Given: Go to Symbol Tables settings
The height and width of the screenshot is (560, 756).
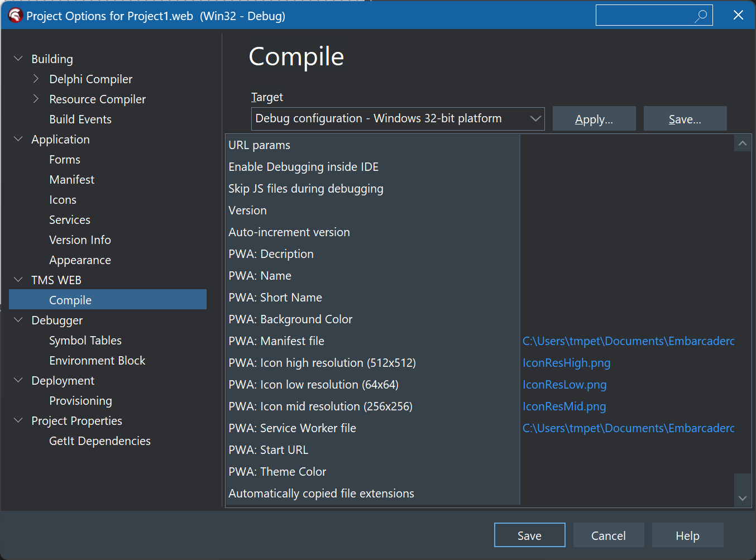Looking at the screenshot, I should pos(85,341).
